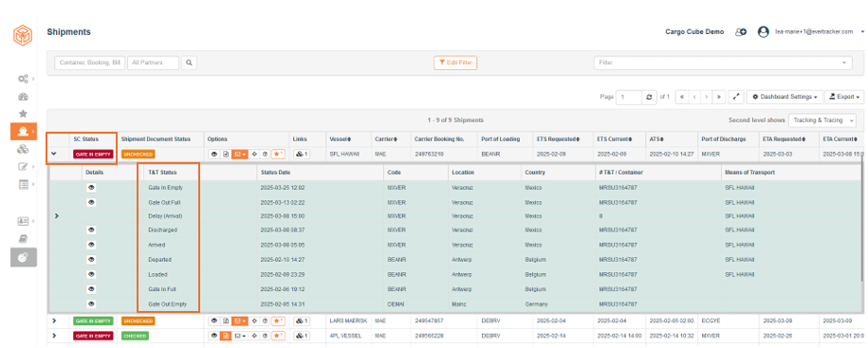
Task: Select the active ship Shipments sidebar icon
Action: tap(24, 131)
